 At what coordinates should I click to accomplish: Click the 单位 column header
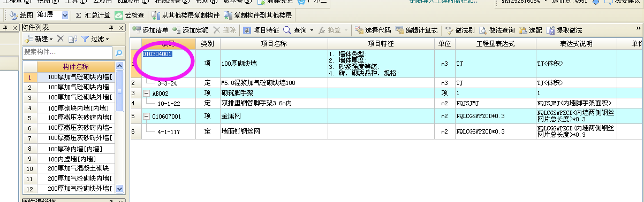point(444,43)
